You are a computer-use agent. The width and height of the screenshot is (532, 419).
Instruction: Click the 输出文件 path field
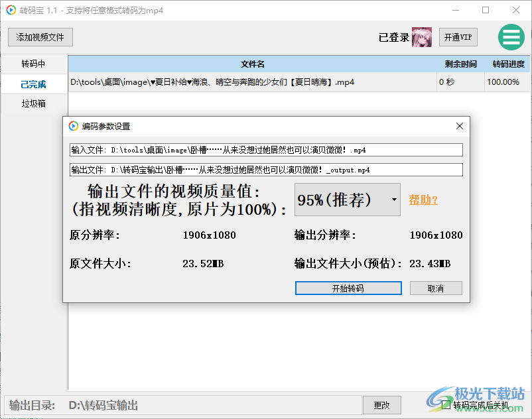point(266,170)
